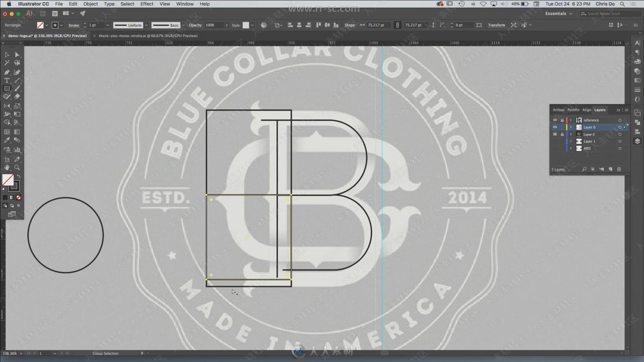Expand the ARD layer

click(x=571, y=148)
